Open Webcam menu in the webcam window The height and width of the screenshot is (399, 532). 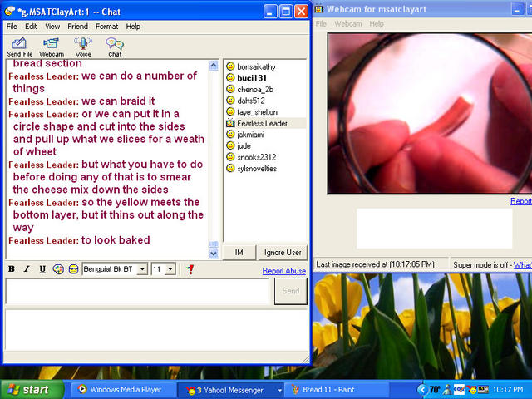coord(348,24)
